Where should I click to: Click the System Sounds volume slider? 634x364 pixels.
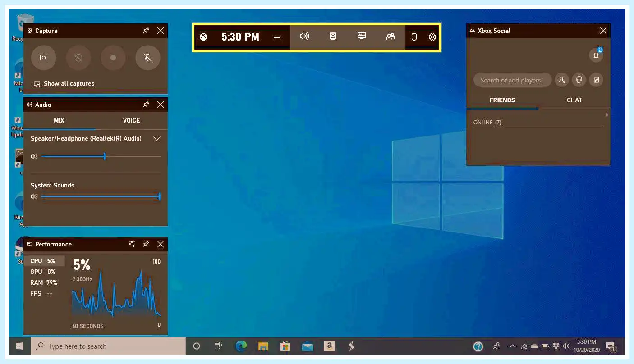[101, 196]
